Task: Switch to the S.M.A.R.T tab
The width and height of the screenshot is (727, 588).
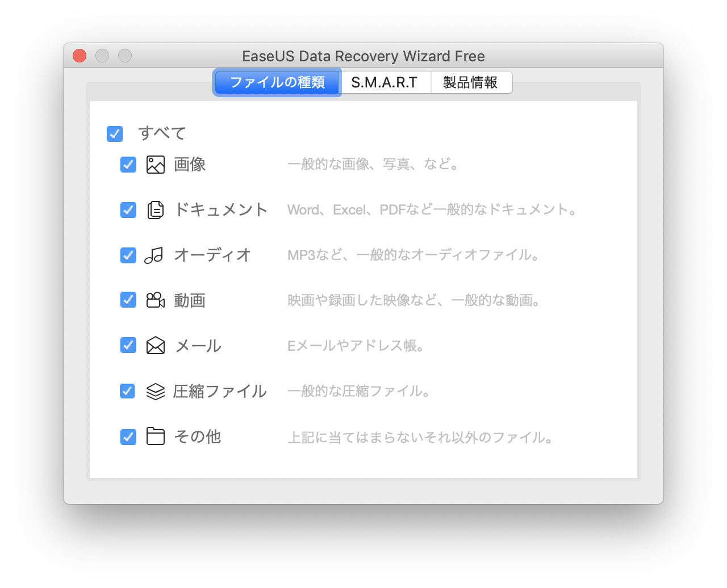Action: click(x=384, y=82)
